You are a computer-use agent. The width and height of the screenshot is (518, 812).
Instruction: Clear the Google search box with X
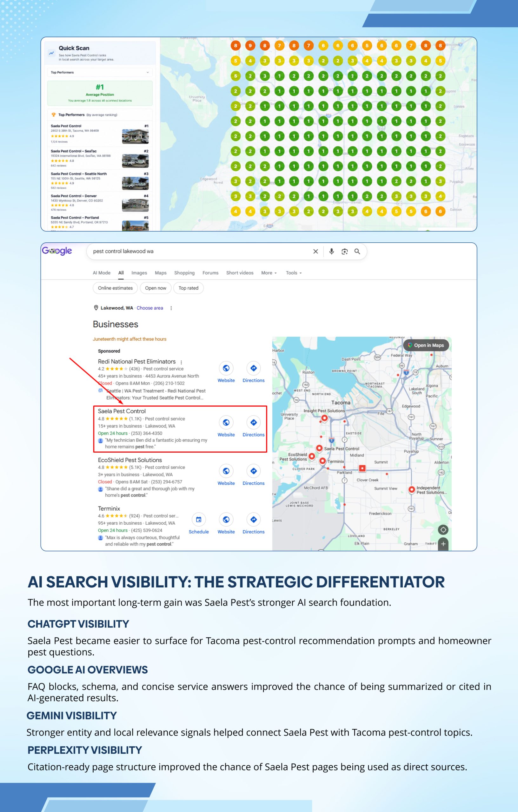point(315,251)
